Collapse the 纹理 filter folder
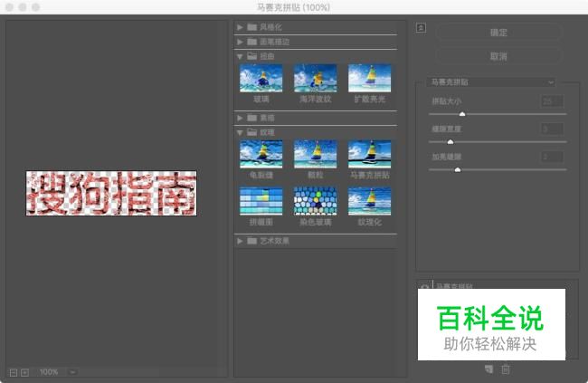This screenshot has height=383, width=588. point(240,132)
